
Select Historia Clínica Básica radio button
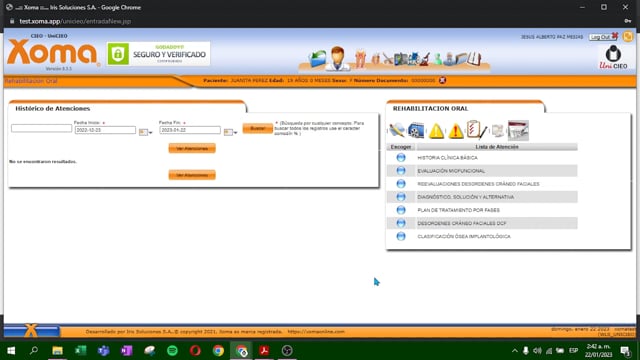pyautogui.click(x=401, y=158)
